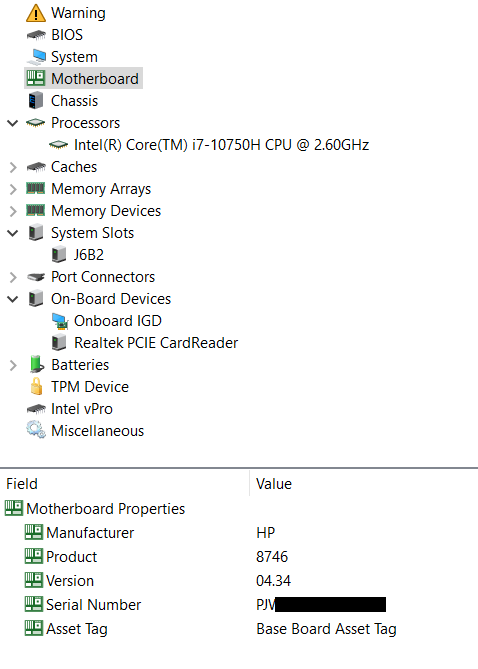Select the Intel Core i7-10750H processor entry

click(x=221, y=145)
